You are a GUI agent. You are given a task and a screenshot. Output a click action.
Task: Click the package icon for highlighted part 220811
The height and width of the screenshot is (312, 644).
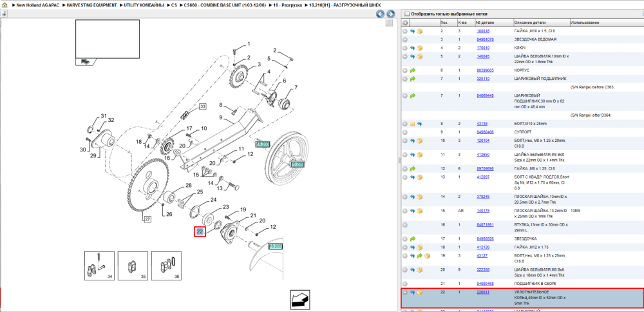coord(420,293)
